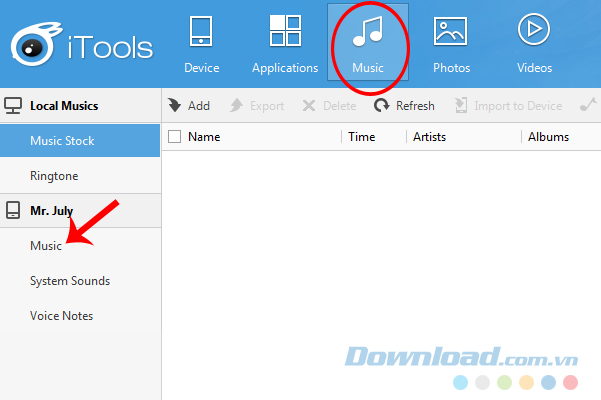Click the iTools eye logo
The width and height of the screenshot is (601, 400).
pos(36,44)
